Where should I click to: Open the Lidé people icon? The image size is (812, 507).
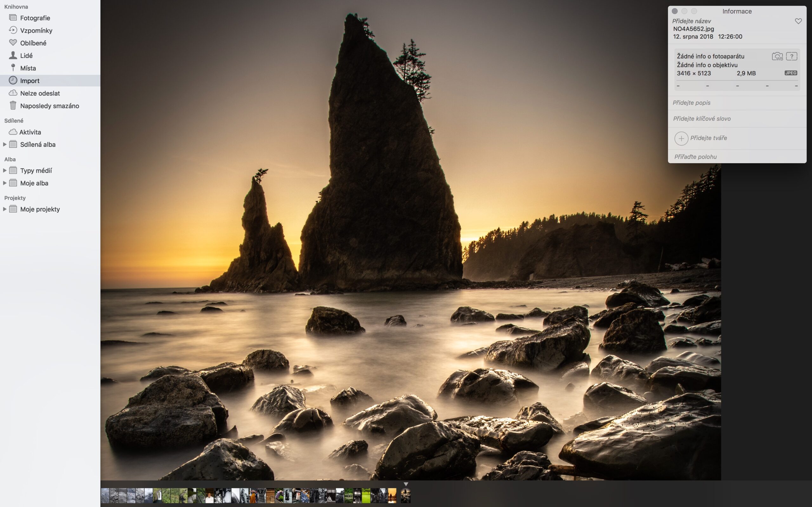pos(13,55)
